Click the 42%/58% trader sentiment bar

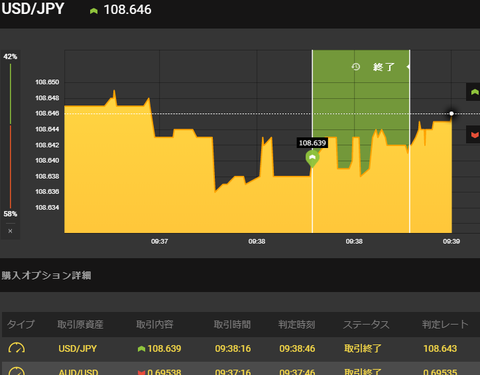coord(10,135)
